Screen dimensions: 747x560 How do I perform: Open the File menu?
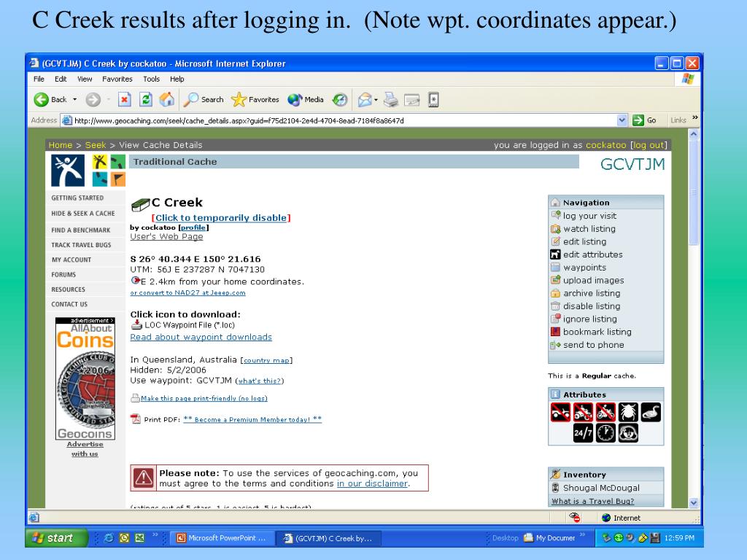pyautogui.click(x=39, y=79)
